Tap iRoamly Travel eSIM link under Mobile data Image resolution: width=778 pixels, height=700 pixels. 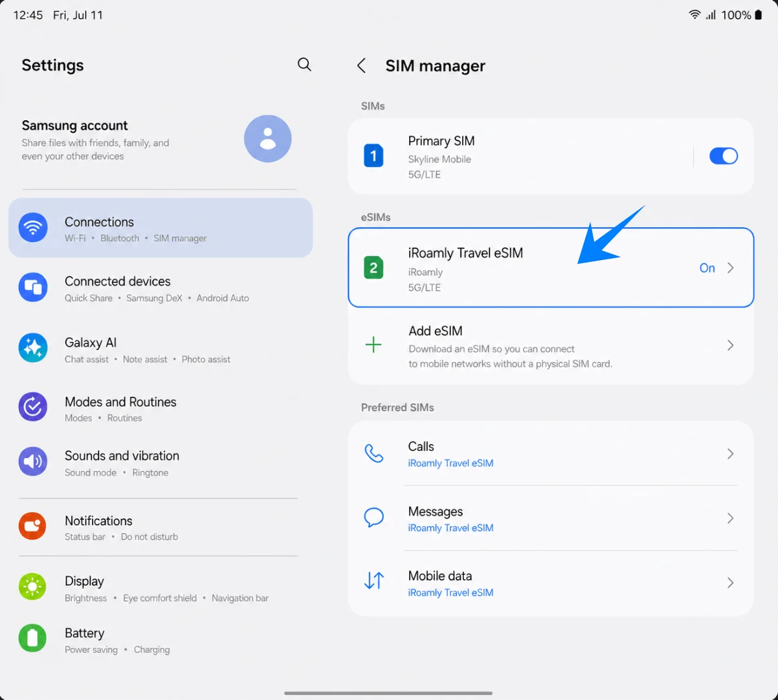(x=450, y=593)
